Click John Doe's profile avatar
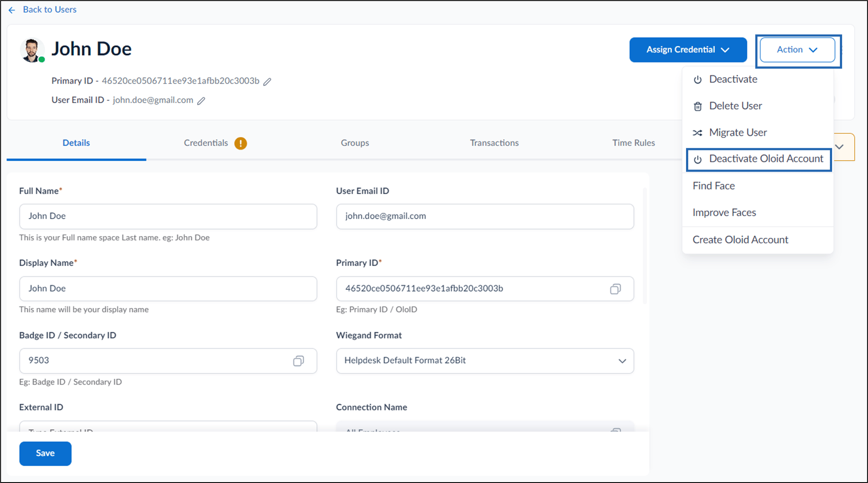The height and width of the screenshot is (483, 868). (32, 50)
